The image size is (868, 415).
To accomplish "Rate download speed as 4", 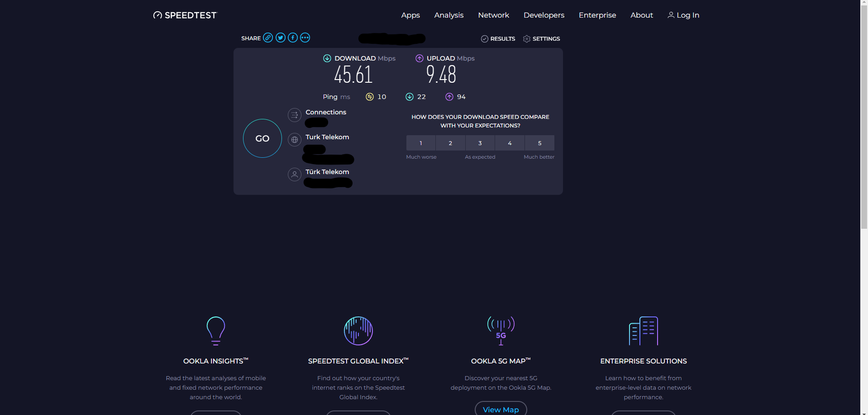I will click(x=510, y=143).
